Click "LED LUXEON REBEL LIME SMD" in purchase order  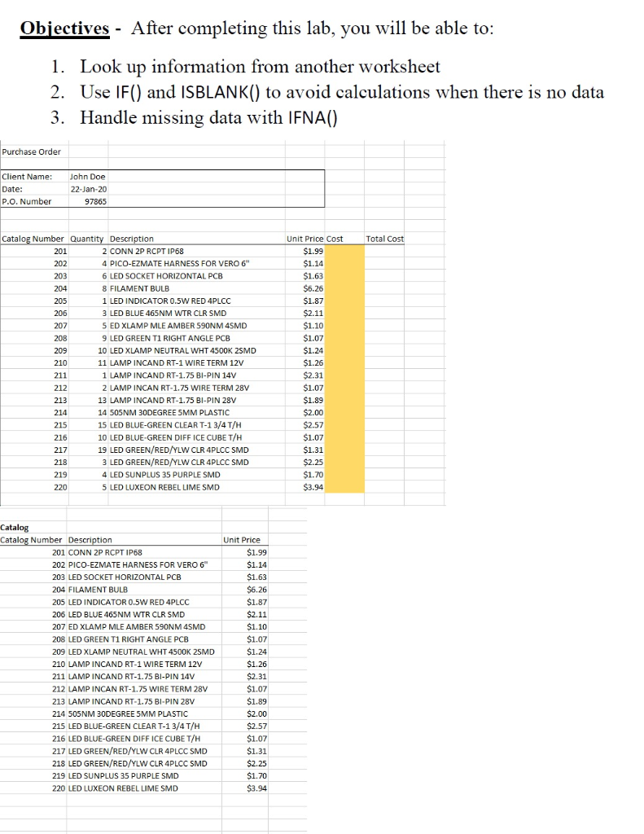click(x=164, y=487)
